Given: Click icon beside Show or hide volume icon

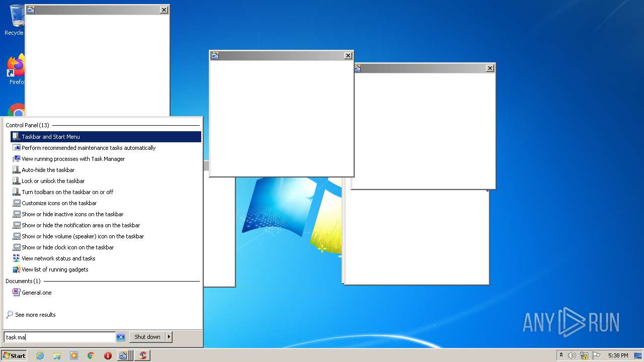Looking at the screenshot, I should [17, 236].
